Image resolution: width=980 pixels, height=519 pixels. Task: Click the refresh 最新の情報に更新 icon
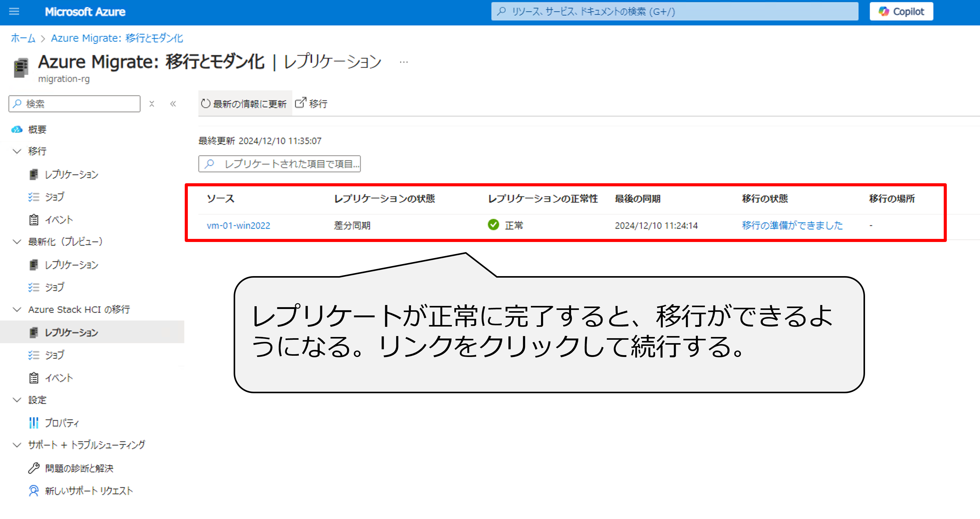click(x=205, y=104)
